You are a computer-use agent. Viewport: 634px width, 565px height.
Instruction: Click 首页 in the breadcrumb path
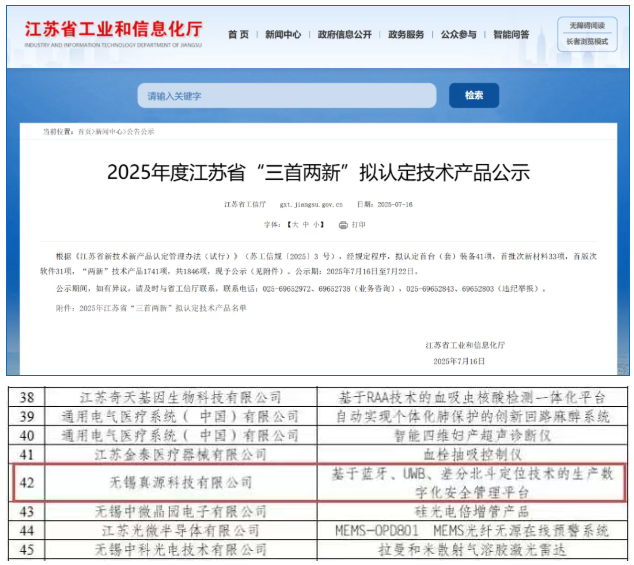(x=85, y=132)
